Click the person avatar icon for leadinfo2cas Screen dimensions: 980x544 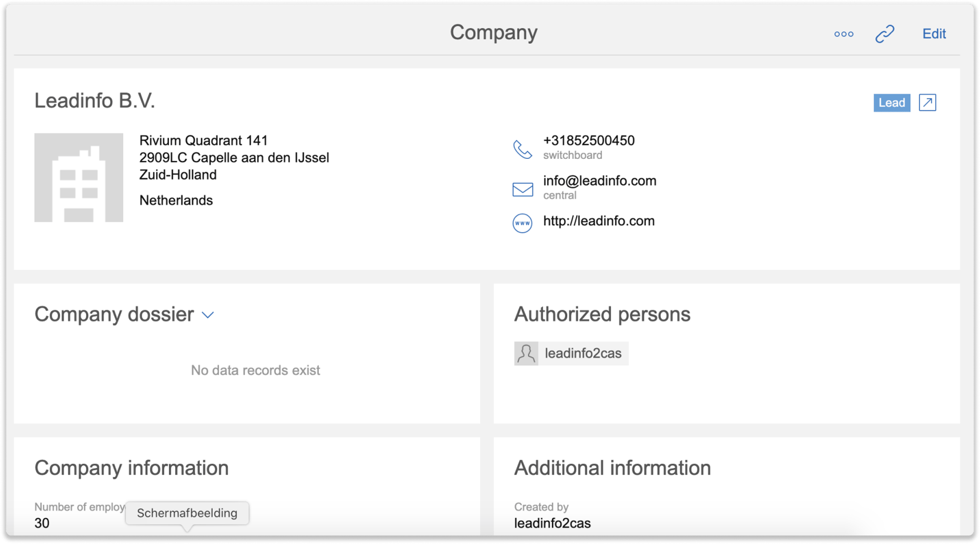click(527, 353)
